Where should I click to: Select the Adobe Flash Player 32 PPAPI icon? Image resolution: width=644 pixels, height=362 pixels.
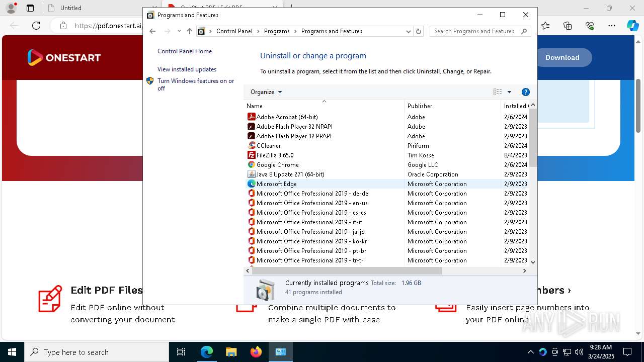tap(252, 136)
